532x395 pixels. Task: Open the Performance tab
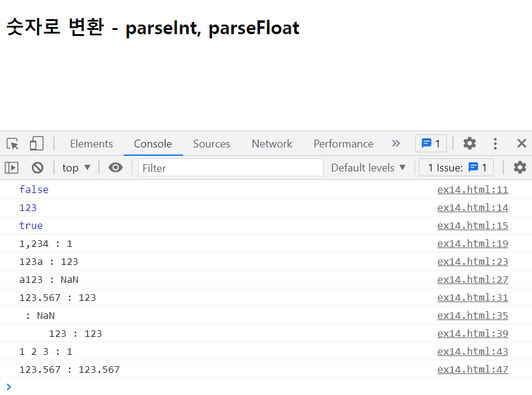point(343,143)
